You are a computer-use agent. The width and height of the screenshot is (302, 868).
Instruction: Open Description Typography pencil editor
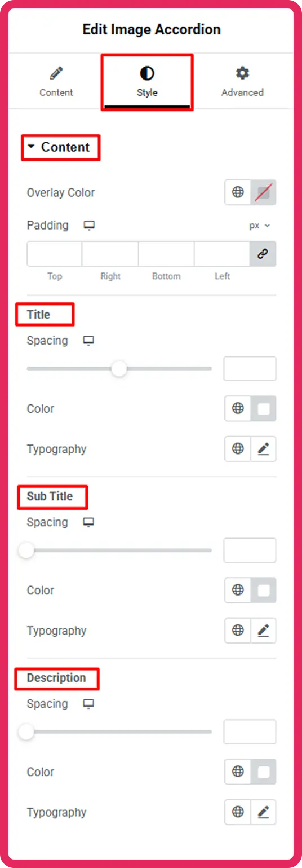tap(263, 812)
